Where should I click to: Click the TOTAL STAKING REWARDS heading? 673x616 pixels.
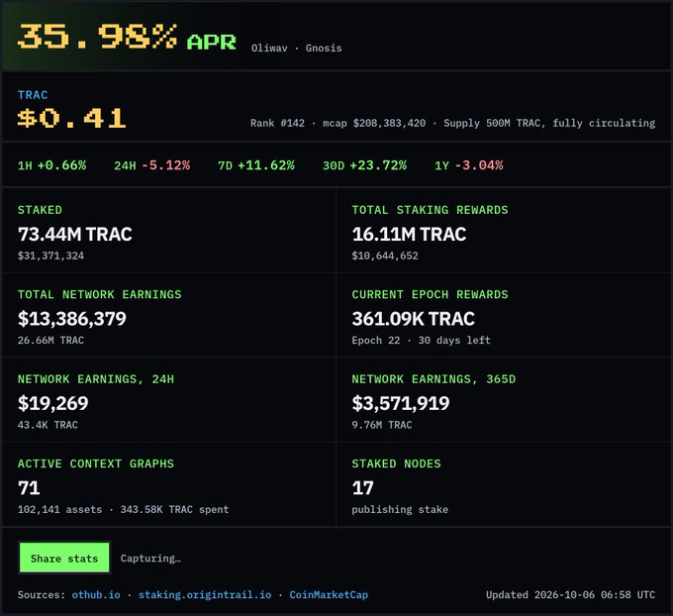430,210
